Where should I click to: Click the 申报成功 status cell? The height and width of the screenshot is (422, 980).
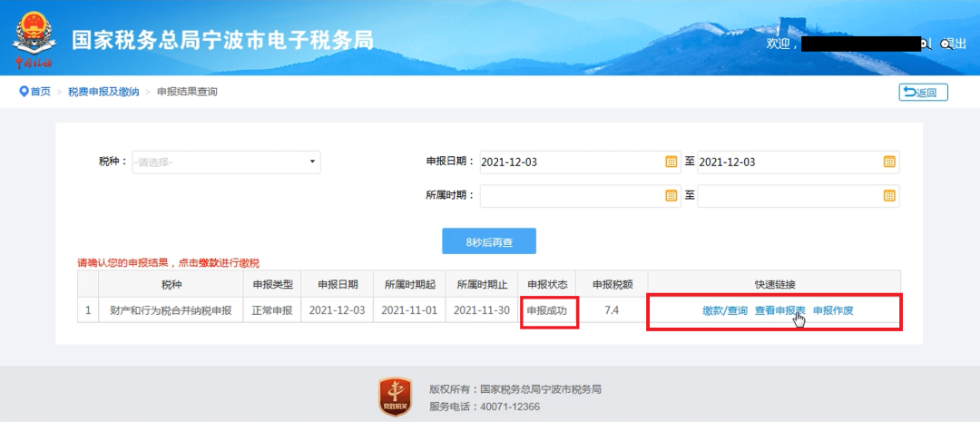[547, 310]
